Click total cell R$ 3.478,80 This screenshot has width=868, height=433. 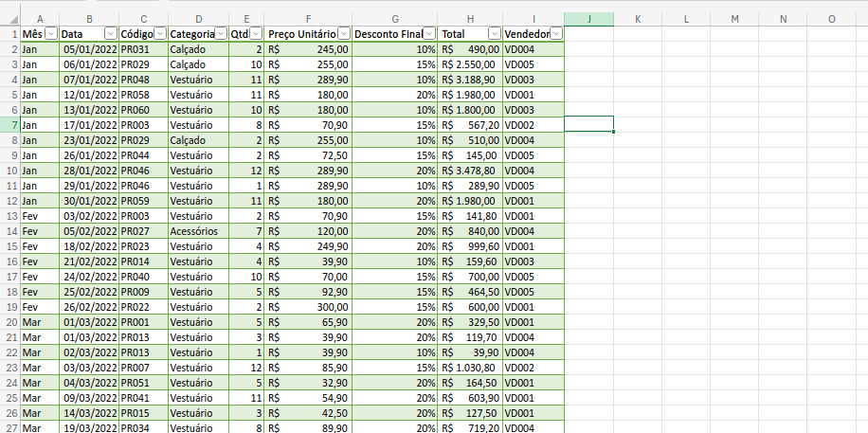tap(470, 170)
